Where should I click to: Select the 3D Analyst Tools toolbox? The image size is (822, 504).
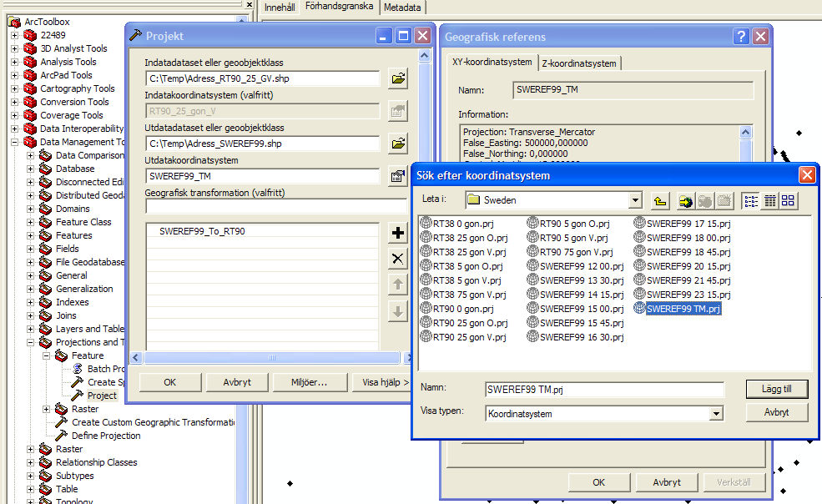point(74,48)
